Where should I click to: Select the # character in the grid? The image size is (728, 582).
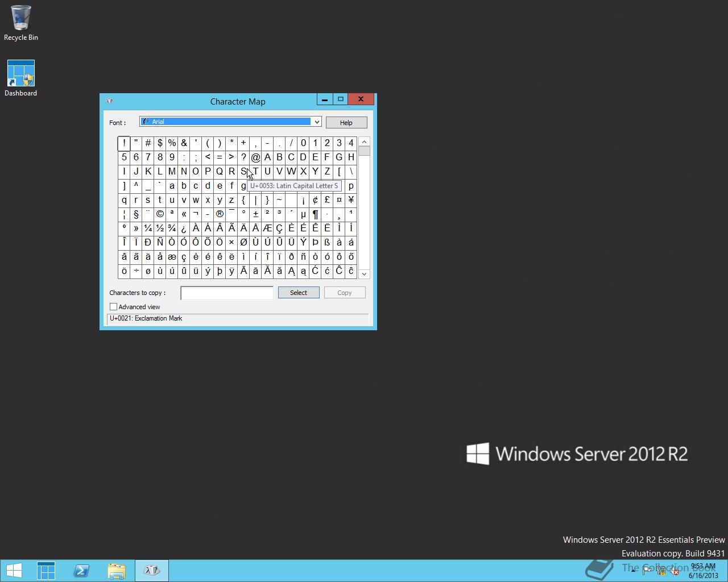click(148, 143)
